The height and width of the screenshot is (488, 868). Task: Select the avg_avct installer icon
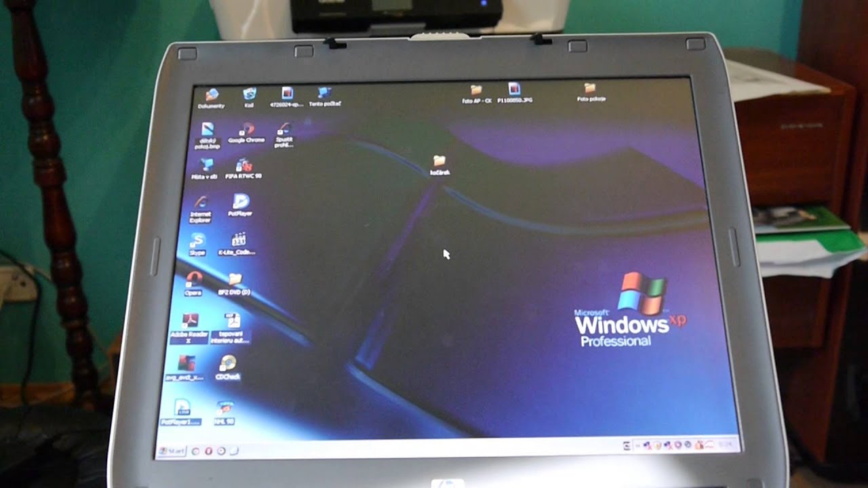coord(184,367)
